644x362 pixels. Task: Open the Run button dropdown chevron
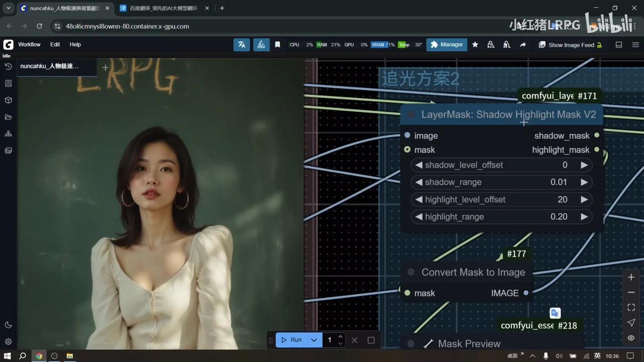[313, 340]
